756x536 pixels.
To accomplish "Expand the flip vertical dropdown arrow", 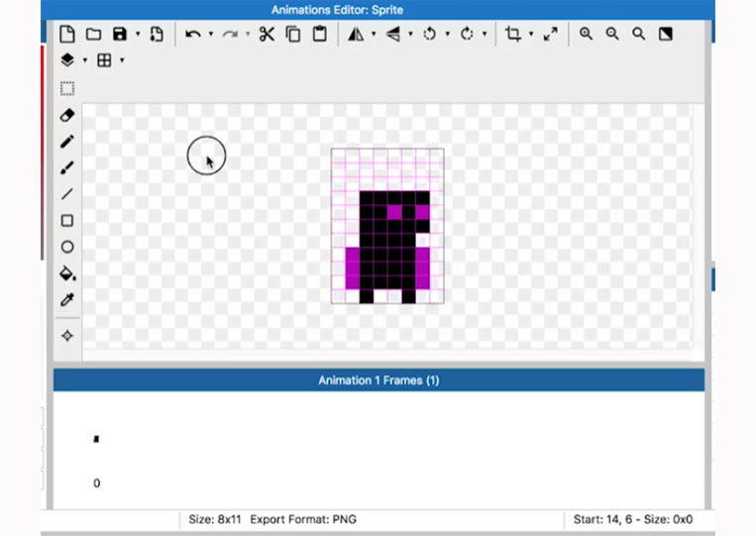I will 411,35.
